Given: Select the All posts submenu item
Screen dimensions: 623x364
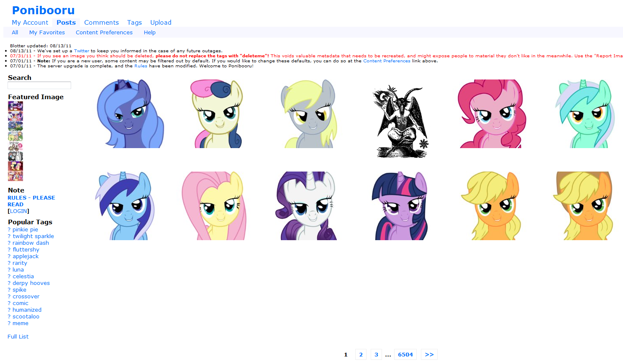Looking at the screenshot, I should [x=15, y=32].
